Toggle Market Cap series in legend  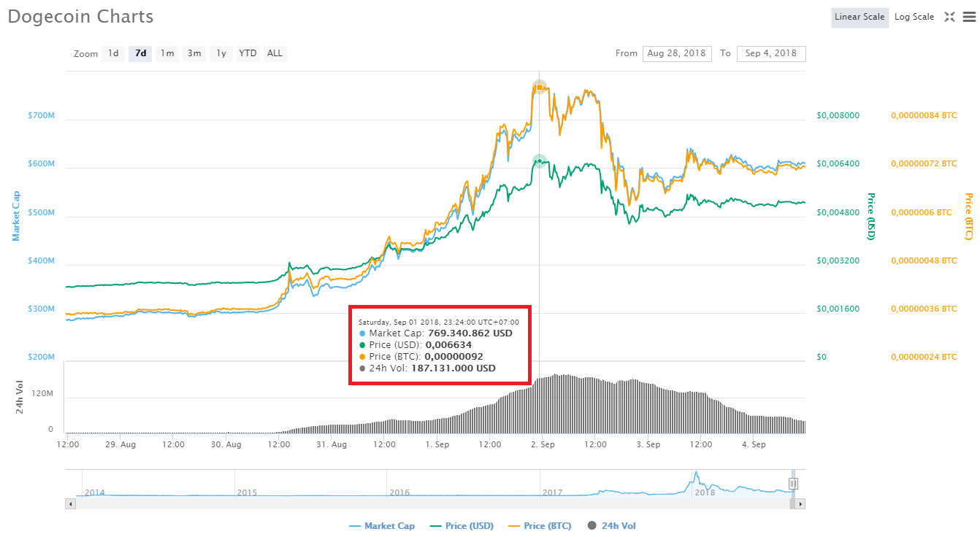[x=382, y=525]
